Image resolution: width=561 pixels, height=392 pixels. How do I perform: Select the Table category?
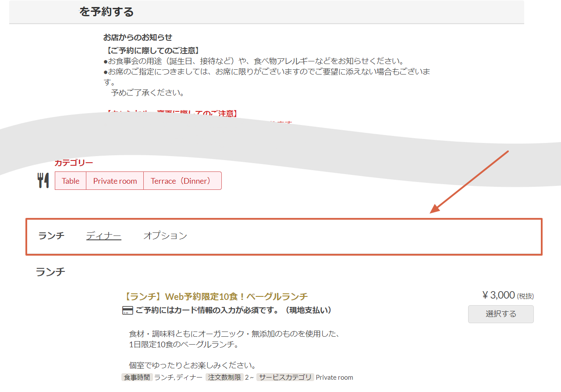(x=71, y=181)
